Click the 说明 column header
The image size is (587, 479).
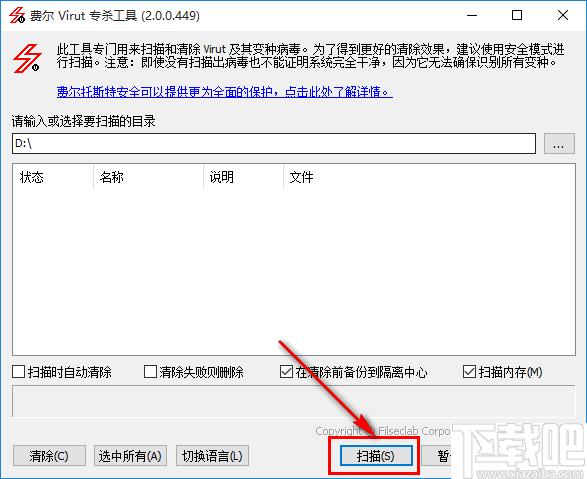[243, 177]
